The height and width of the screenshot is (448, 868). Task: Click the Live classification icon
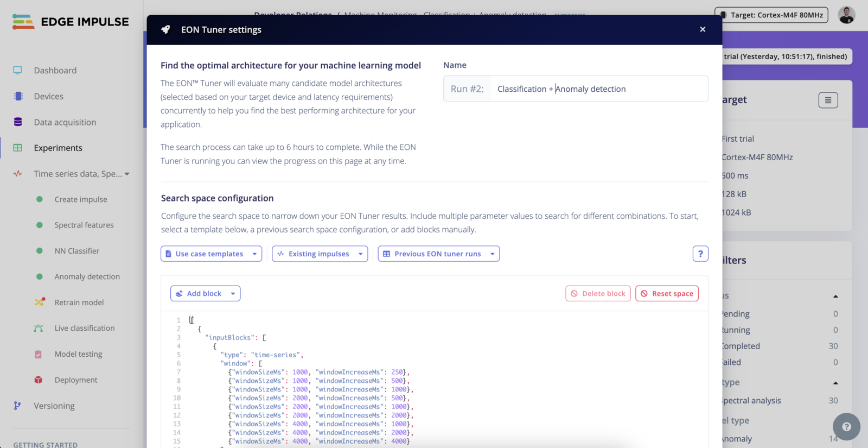[x=39, y=328]
